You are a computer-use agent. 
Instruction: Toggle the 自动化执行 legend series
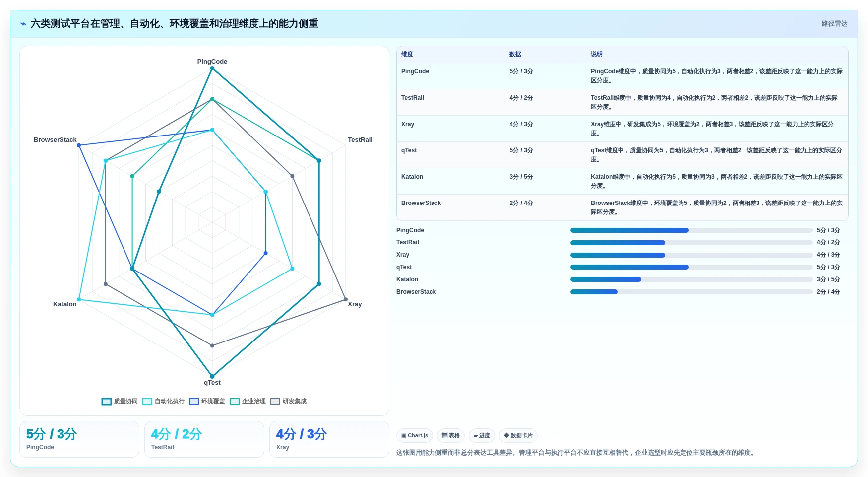(163, 401)
